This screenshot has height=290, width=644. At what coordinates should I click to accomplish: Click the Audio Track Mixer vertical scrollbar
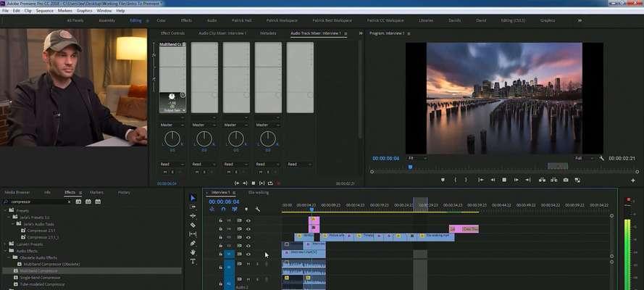[x=360, y=88]
